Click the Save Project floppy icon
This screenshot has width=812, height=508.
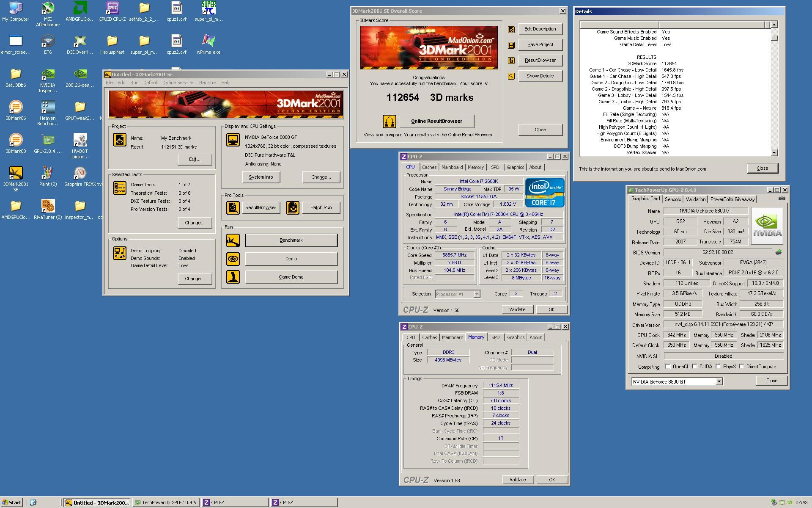[511, 45]
